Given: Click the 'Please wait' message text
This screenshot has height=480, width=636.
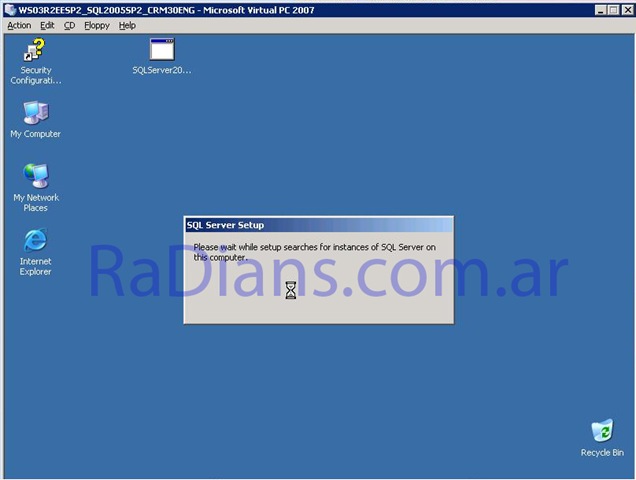Looking at the screenshot, I should [x=314, y=251].
